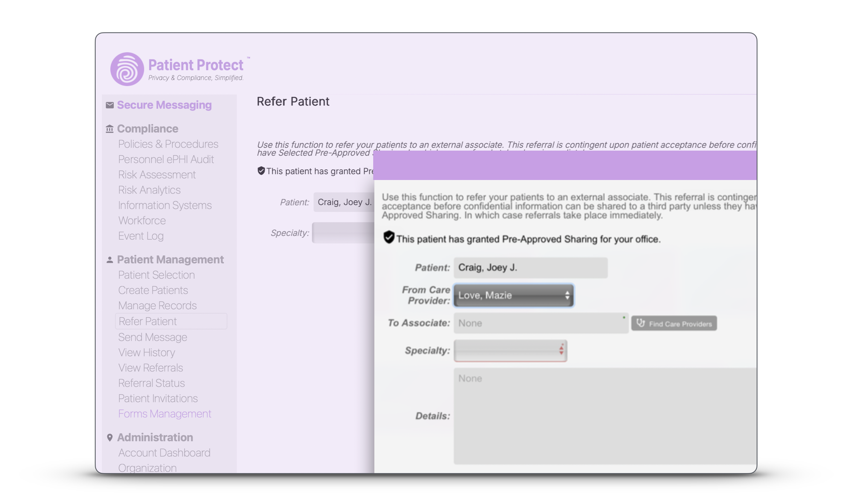Open the From Care Provider dropdown
The width and height of the screenshot is (842, 504).
[513, 295]
